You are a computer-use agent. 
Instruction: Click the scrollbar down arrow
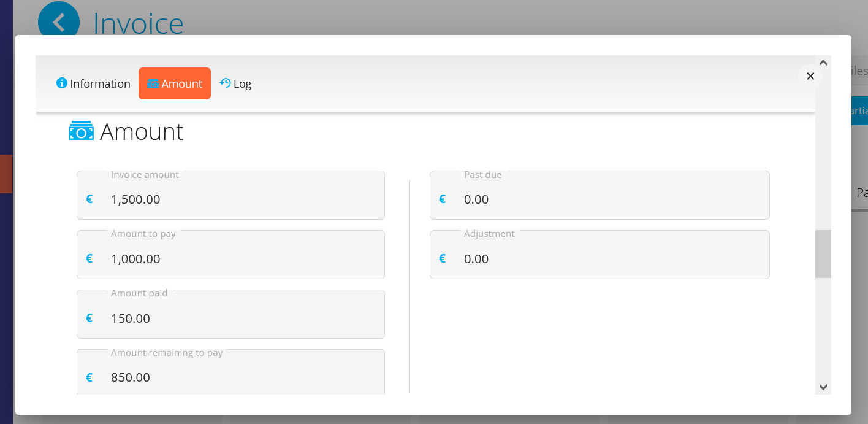click(823, 387)
